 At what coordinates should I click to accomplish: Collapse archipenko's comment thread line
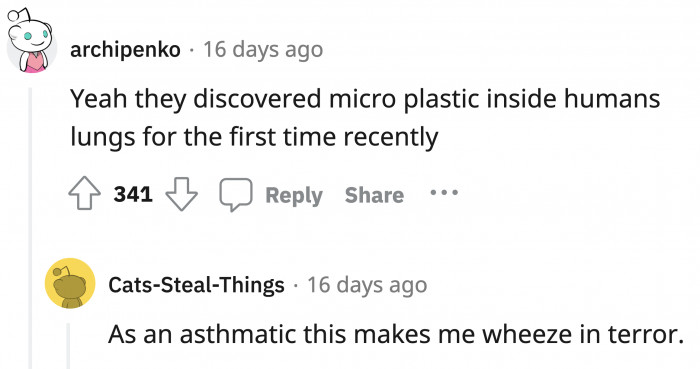tap(30, 228)
